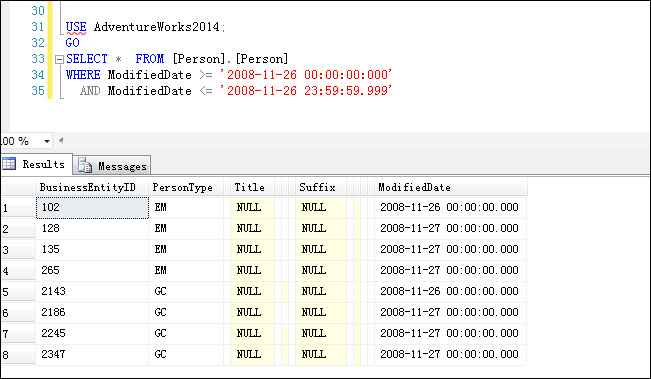651x379 pixels.
Task: Click BusinessEntityID cell 265
Action: 92,271
